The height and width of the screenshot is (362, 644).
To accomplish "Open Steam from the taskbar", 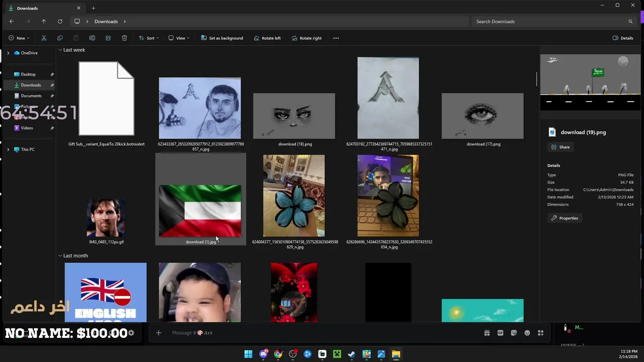I will [352, 354].
